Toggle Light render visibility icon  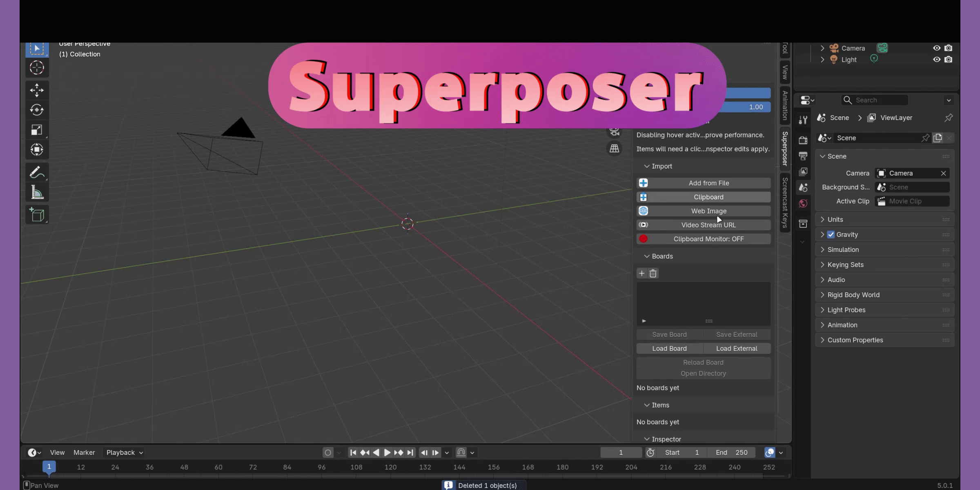[949, 60]
